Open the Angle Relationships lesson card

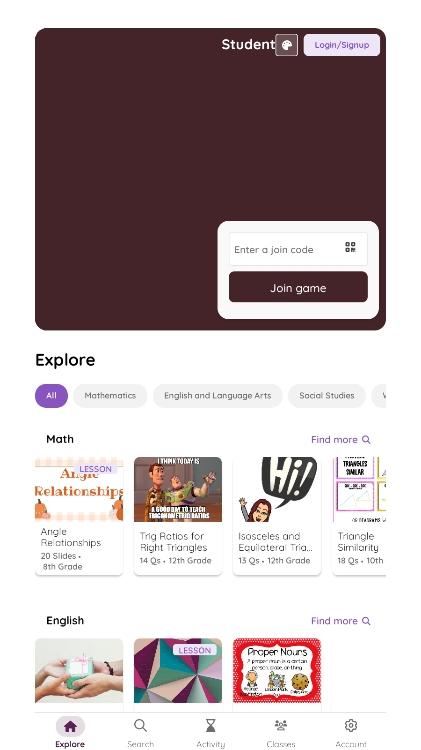(x=79, y=516)
